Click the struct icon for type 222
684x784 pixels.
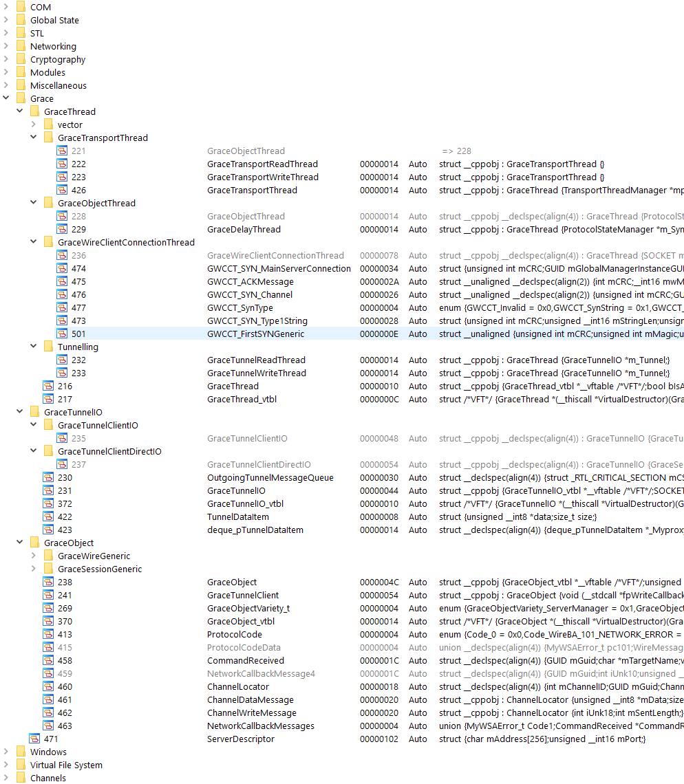coord(62,164)
